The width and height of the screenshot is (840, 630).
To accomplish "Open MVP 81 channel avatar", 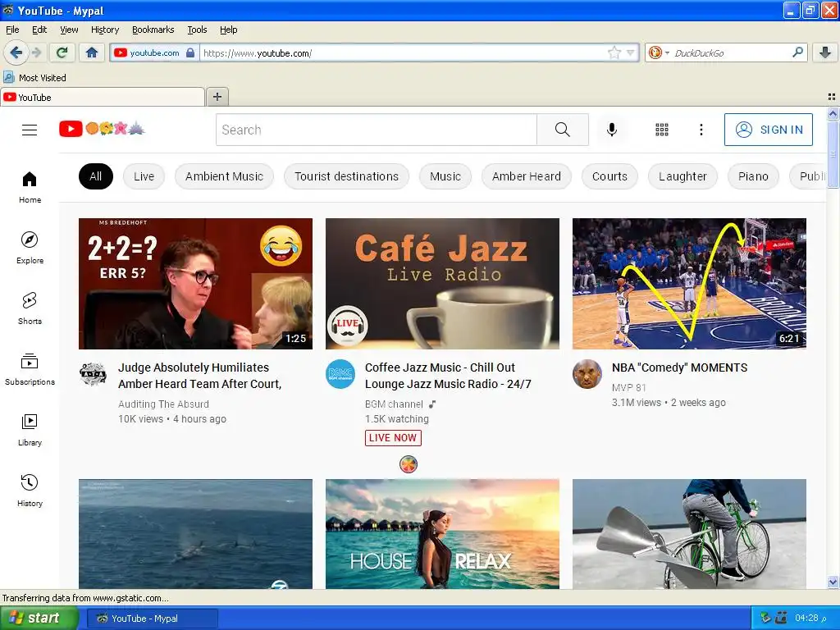I will 587,374.
